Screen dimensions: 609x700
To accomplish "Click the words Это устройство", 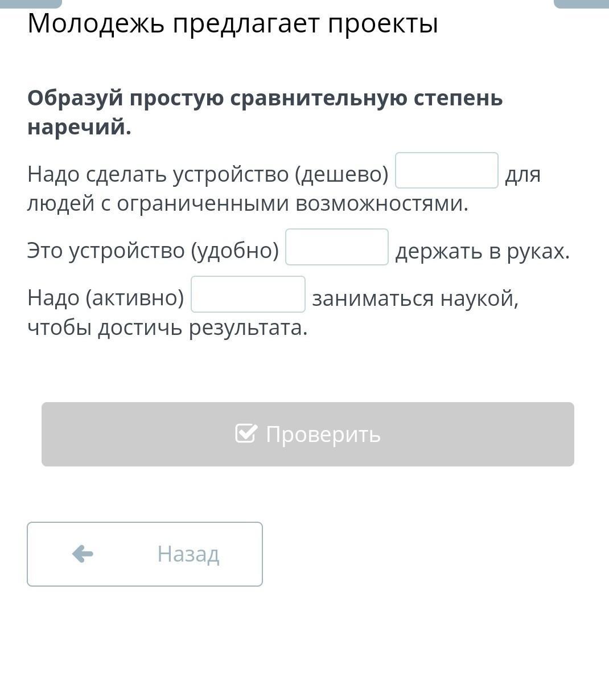I will click(x=105, y=251).
